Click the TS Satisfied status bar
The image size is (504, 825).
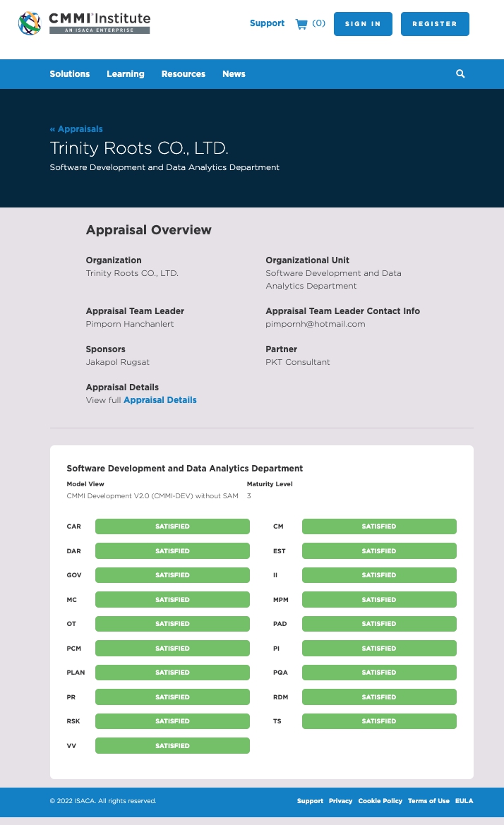(x=379, y=721)
